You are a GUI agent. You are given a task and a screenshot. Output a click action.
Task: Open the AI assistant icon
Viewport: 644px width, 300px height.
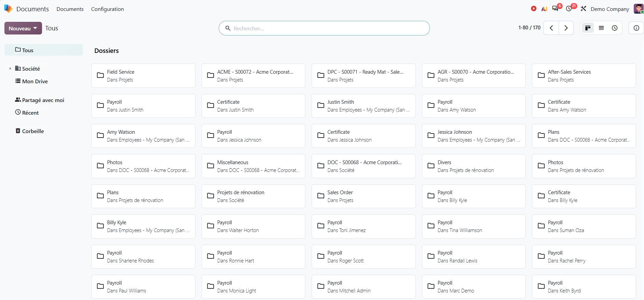coord(544,9)
